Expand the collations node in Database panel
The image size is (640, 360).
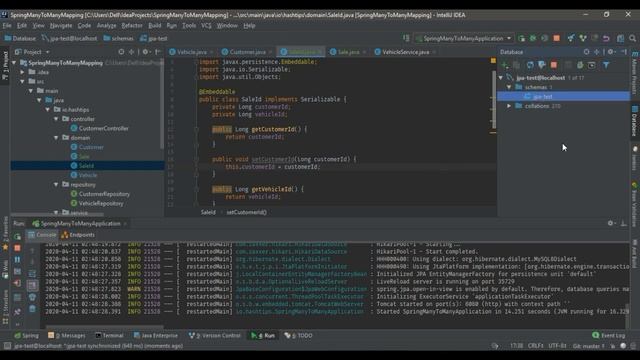click(509, 106)
